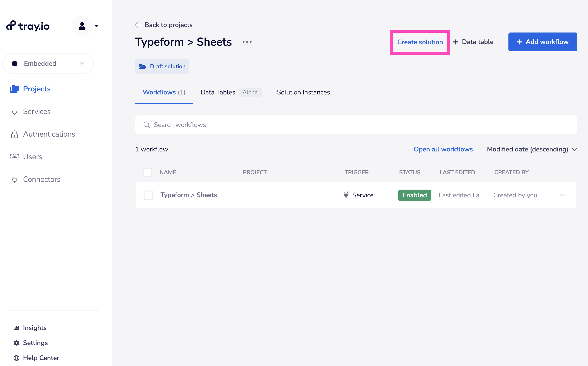The height and width of the screenshot is (366, 588).
Task: Focus the Search workflows field
Action: [x=356, y=125]
